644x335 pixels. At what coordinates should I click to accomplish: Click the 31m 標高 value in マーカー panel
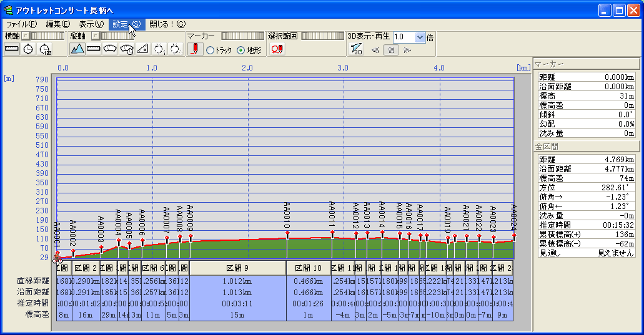coord(627,96)
